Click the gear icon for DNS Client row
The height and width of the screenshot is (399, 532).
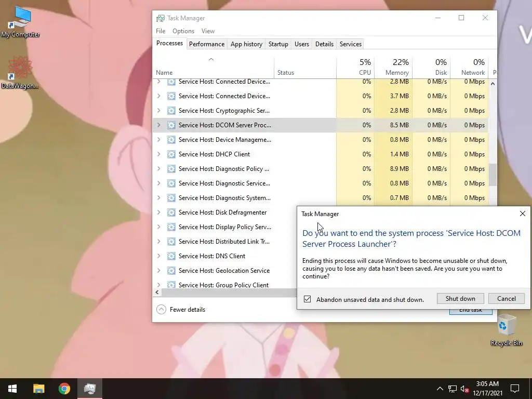point(171,256)
